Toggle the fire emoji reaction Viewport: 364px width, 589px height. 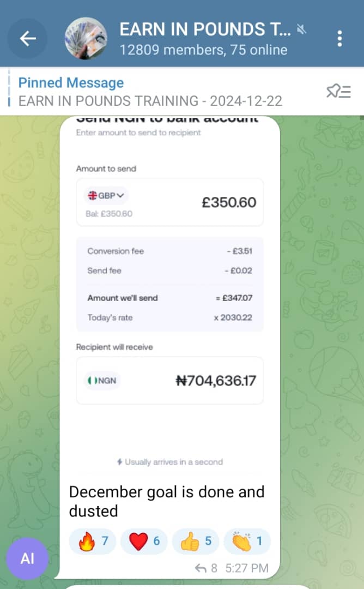coord(93,541)
